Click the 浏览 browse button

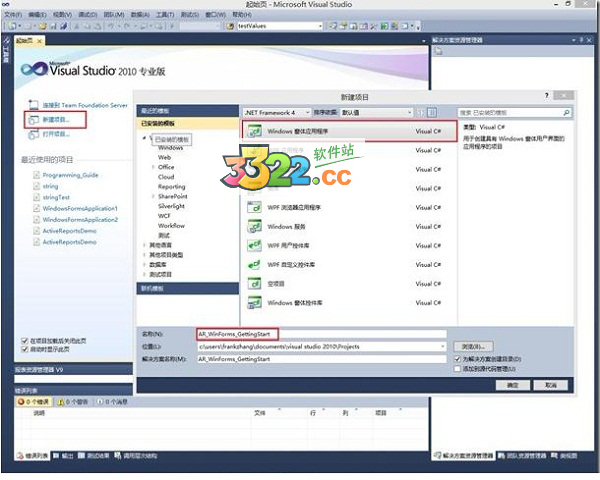[473, 346]
